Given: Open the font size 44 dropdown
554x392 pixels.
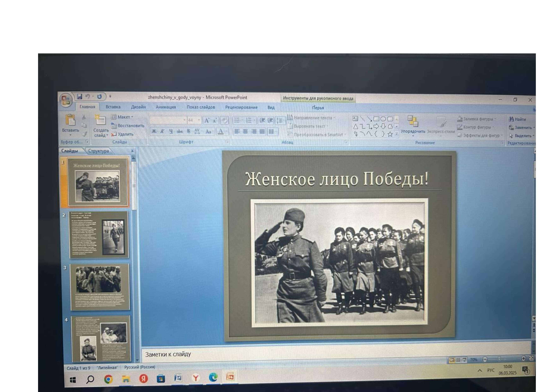Looking at the screenshot, I should 199,120.
